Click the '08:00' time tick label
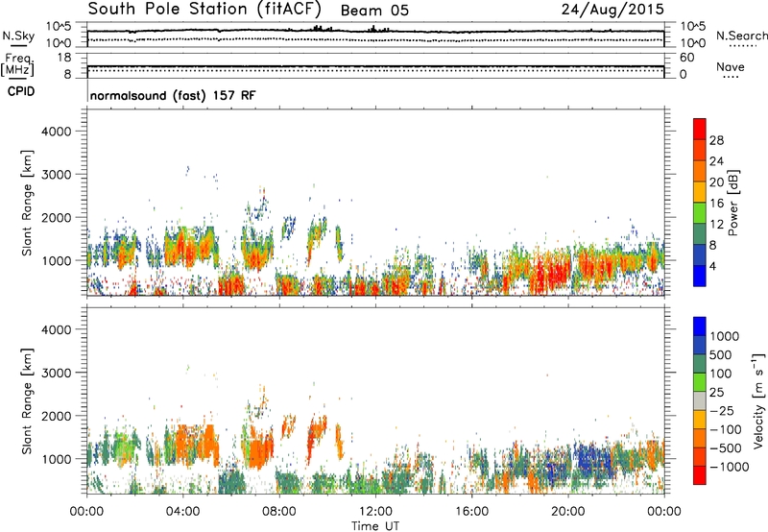The height and width of the screenshot is (532, 768). (279, 512)
